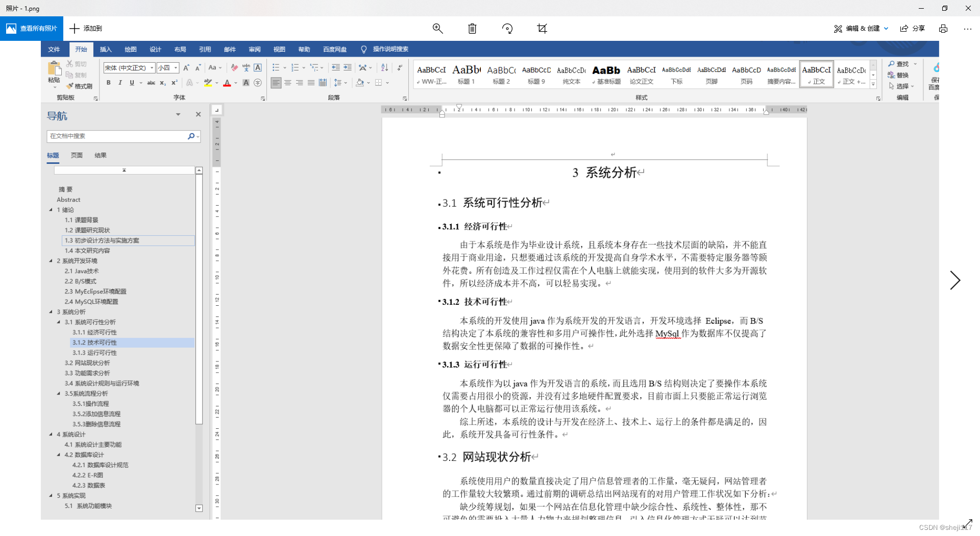Toggle italic formatting button I
Image resolution: width=980 pixels, height=536 pixels.
tap(120, 83)
